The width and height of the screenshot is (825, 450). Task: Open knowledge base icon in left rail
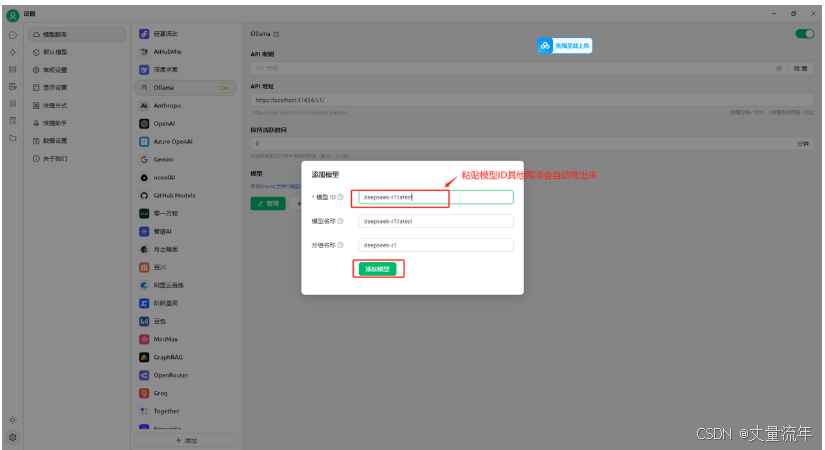pos(13,121)
